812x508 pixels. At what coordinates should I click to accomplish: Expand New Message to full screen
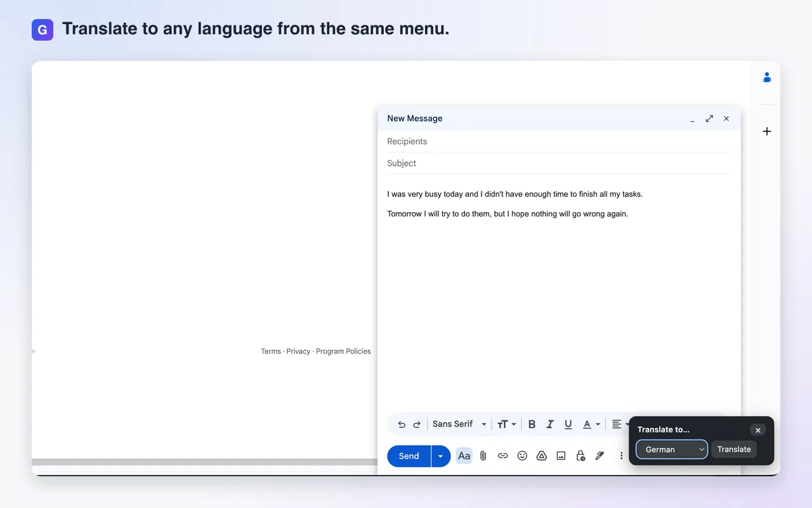coord(709,119)
